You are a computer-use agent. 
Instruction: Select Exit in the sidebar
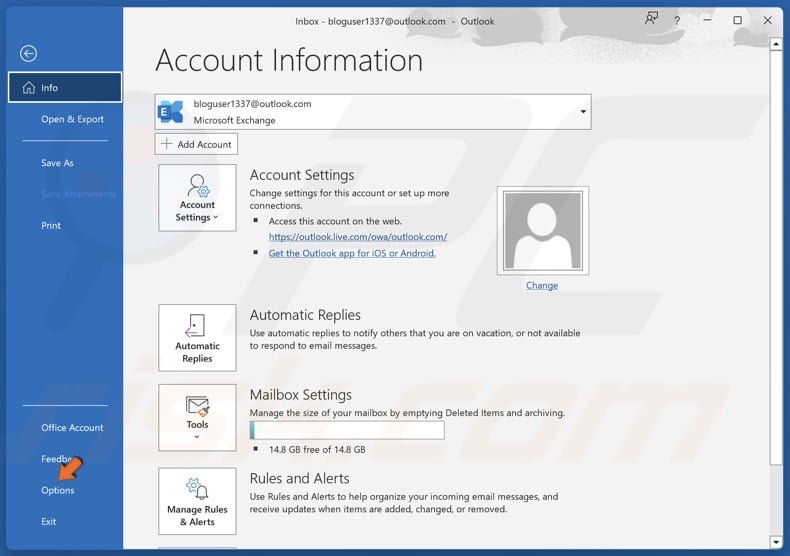click(48, 522)
